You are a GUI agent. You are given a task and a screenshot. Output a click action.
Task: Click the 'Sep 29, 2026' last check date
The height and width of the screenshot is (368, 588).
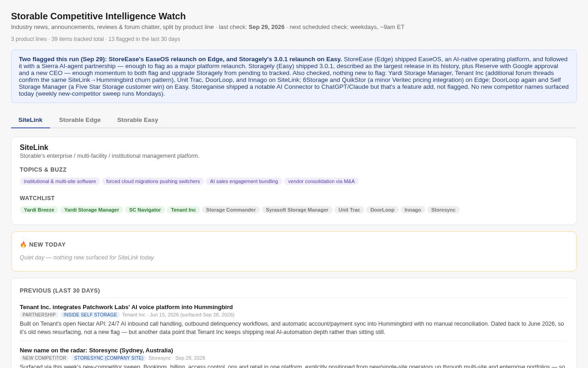coord(266,27)
